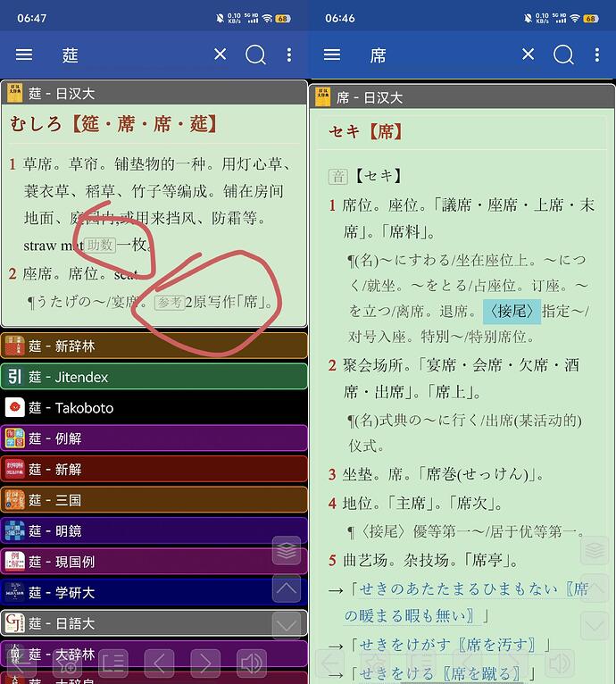Tap floating up-chevron button on 莚 screen

287,588
